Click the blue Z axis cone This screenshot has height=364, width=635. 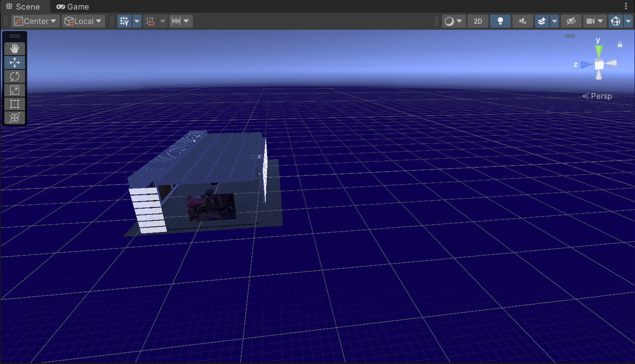(x=586, y=65)
